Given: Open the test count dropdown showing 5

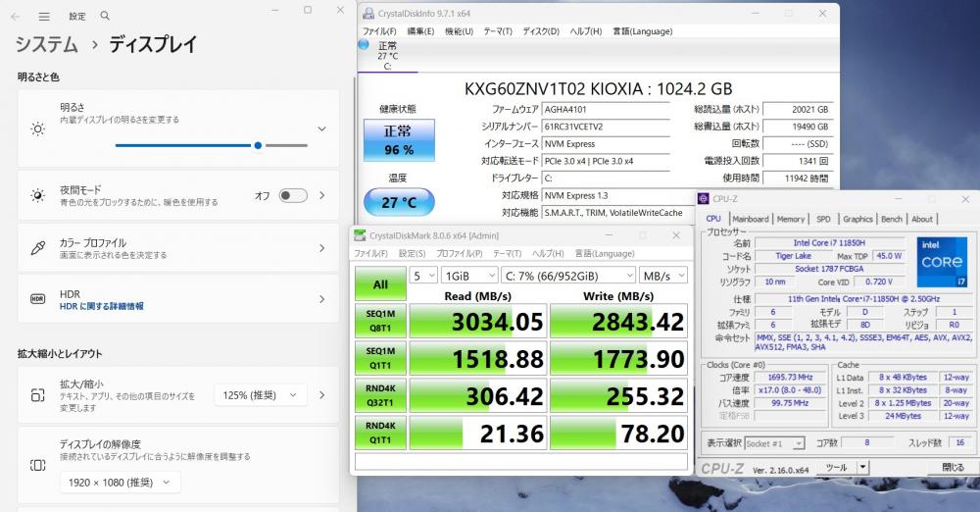Looking at the screenshot, I should pos(423,276).
